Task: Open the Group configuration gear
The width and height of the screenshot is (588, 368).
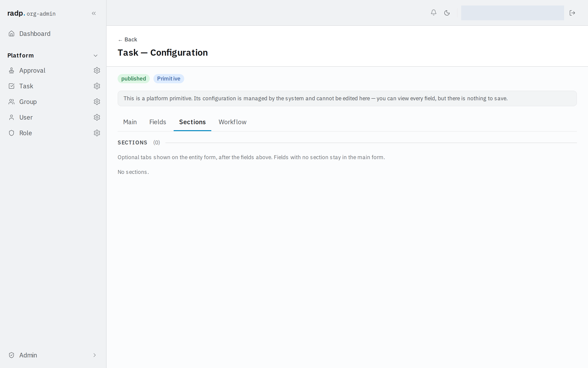Action: pos(97,101)
